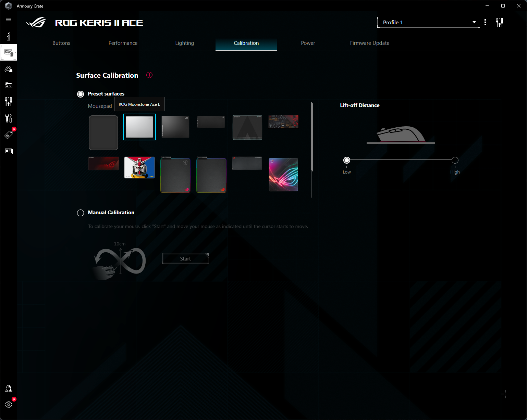Open the News icon in sidebar
Image resolution: width=527 pixels, height=420 pixels.
pos(9,151)
